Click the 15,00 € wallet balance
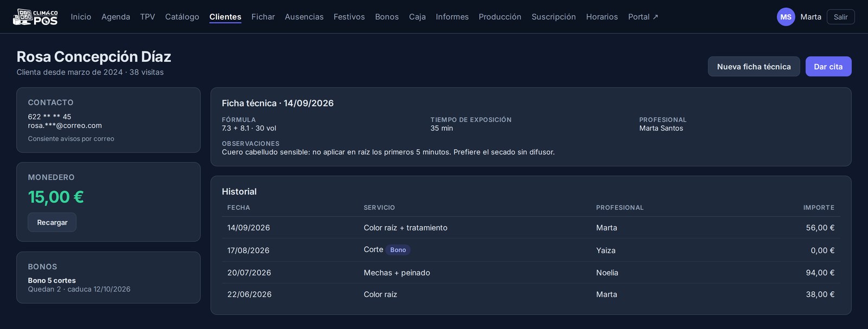 pos(56,197)
